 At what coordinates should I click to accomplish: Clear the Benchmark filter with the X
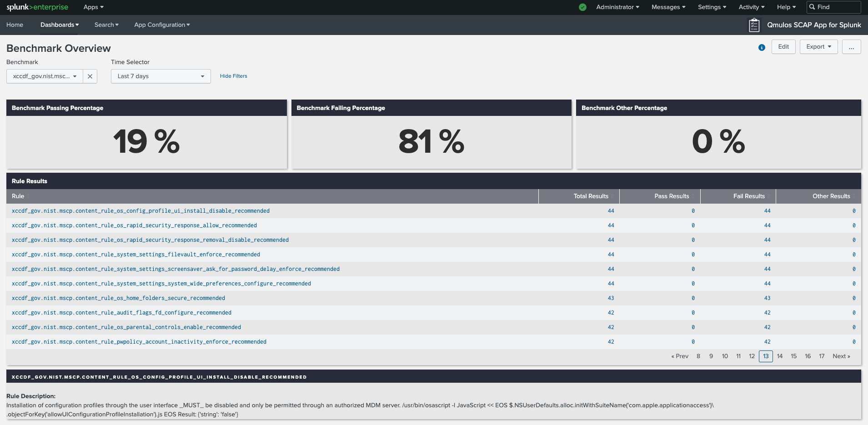pos(90,76)
